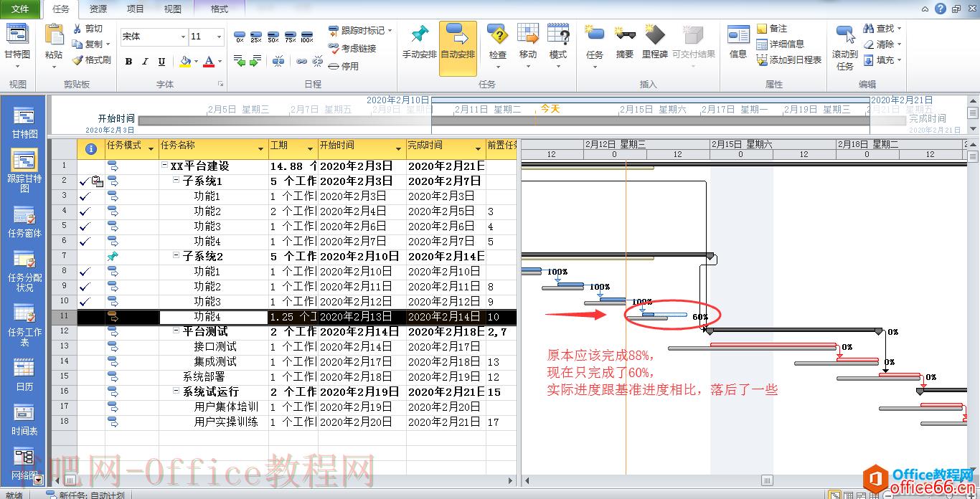Click 滚动到任务 scroll to task
The image size is (980, 499).
pyautogui.click(x=845, y=47)
